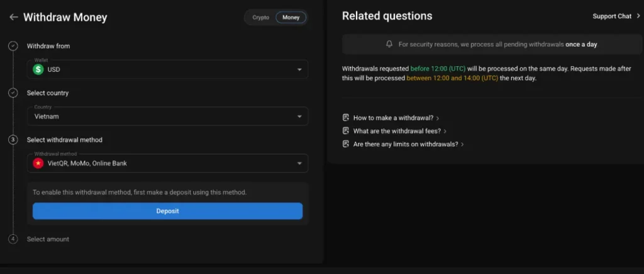Viewport: 644px width, 274px height.
Task: Switch to the Crypto tab
Action: tap(260, 18)
